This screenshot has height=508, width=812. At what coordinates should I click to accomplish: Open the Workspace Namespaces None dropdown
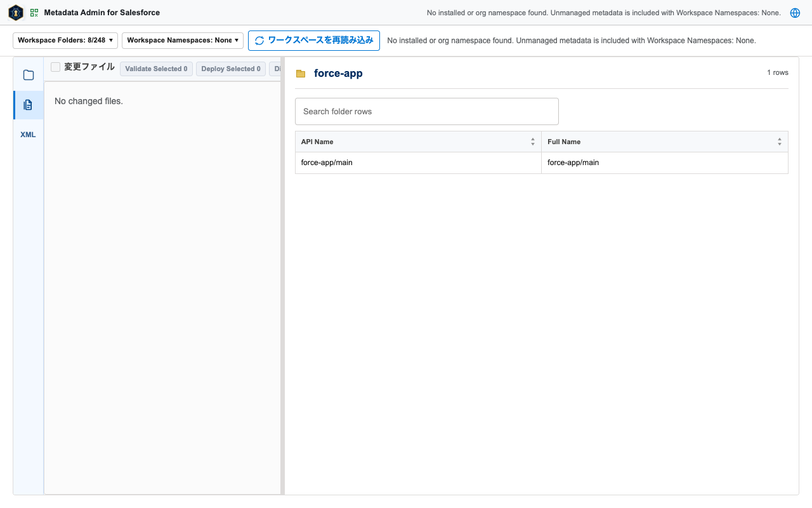click(x=183, y=41)
